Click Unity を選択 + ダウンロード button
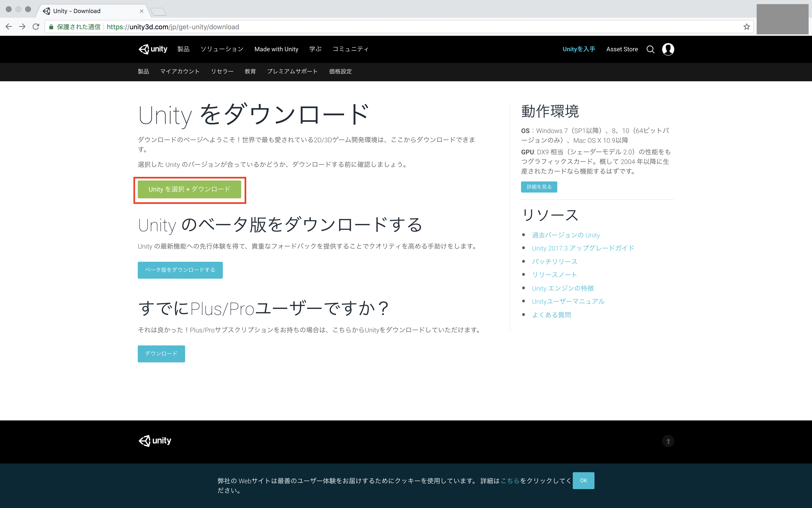The image size is (812, 508). (x=189, y=189)
